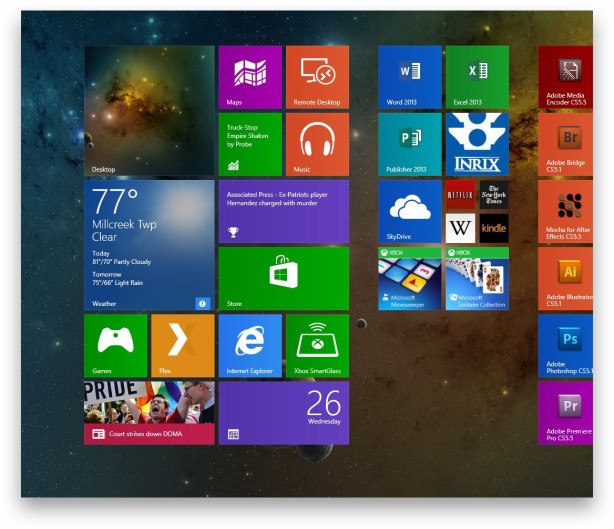614x529 pixels.
Task: Open the Truck-Stop Empire finance tile
Action: click(250, 144)
